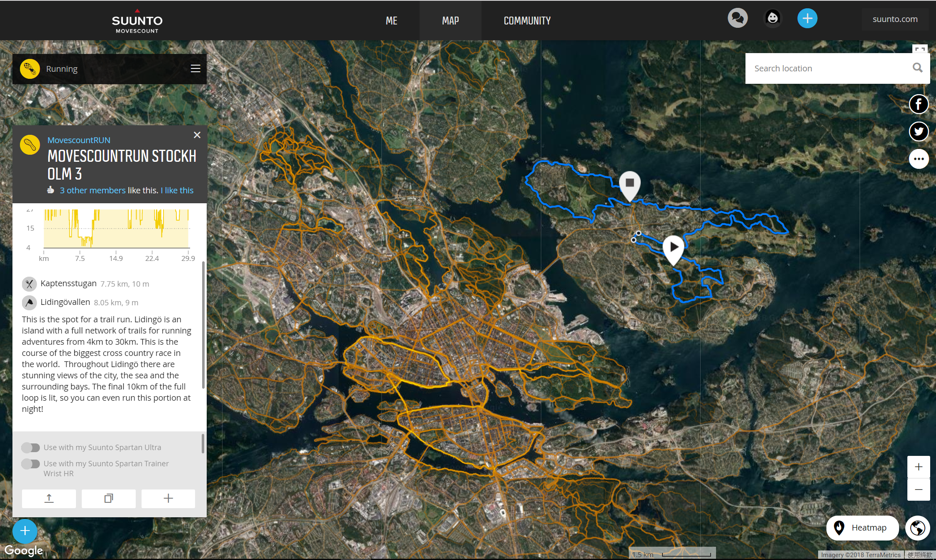Click the blue add move plus icon in header
Screen dimensions: 936x560
807,18
